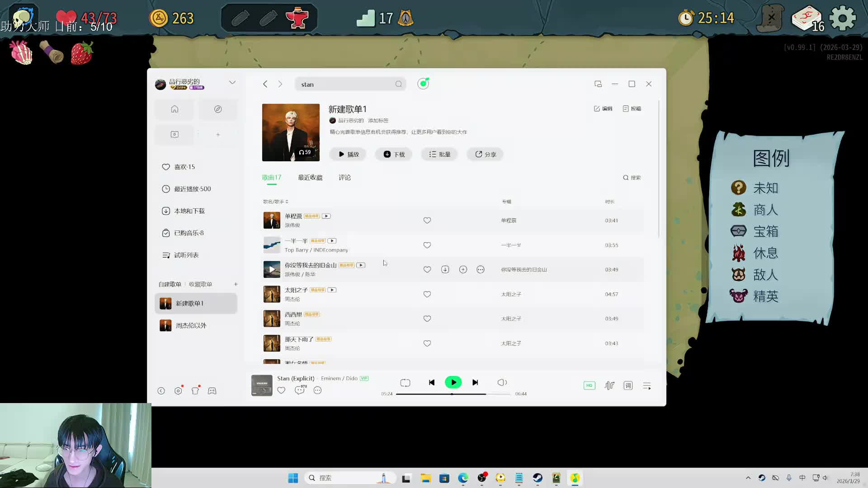Click the download icon on the hovered song
The width and height of the screenshot is (868, 488).
point(445,269)
